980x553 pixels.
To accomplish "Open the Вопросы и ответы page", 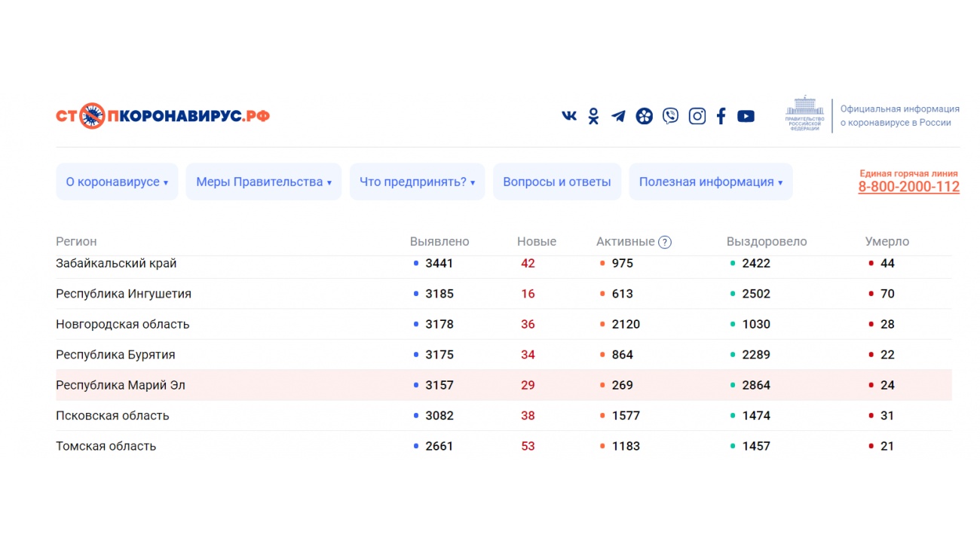I will (556, 182).
